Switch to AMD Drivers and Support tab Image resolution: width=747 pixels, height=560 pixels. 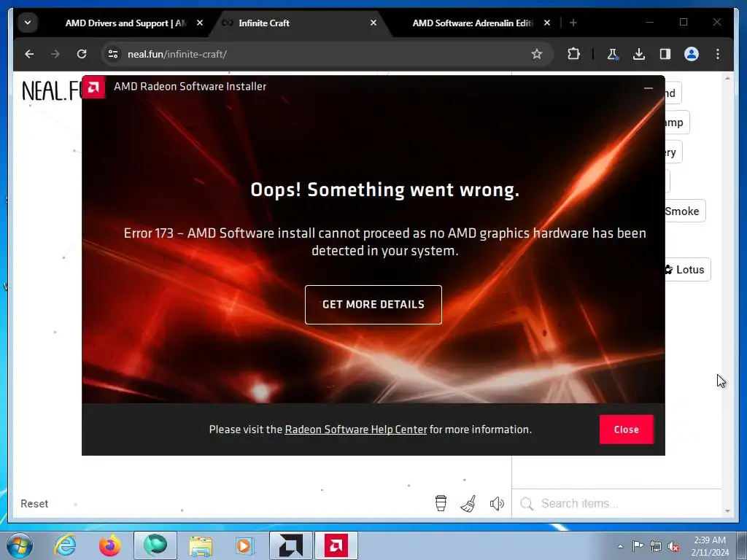tap(125, 23)
